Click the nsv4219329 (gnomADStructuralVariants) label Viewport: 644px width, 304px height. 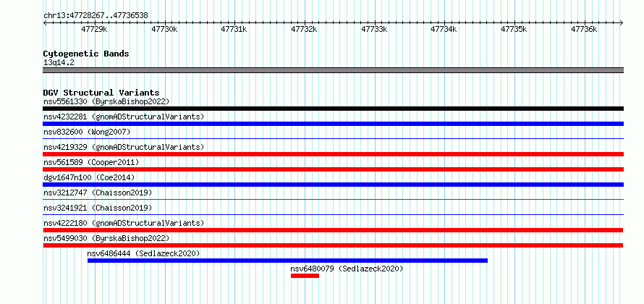(x=124, y=147)
